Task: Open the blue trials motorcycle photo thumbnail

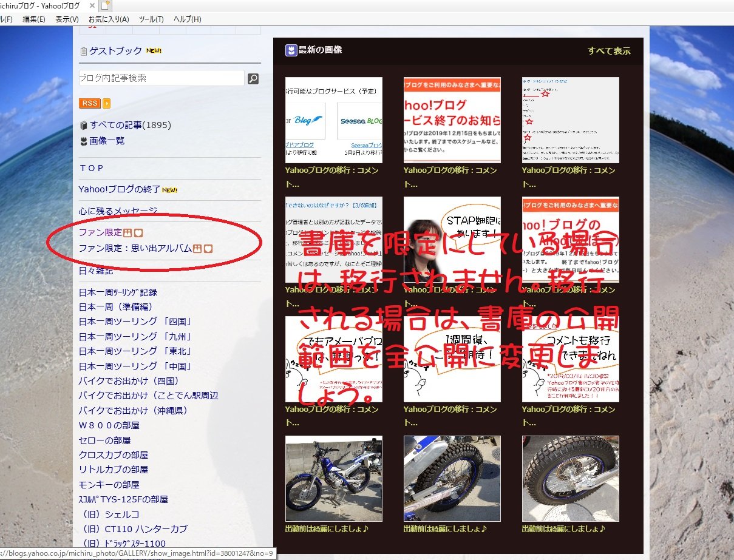Action: (334, 479)
